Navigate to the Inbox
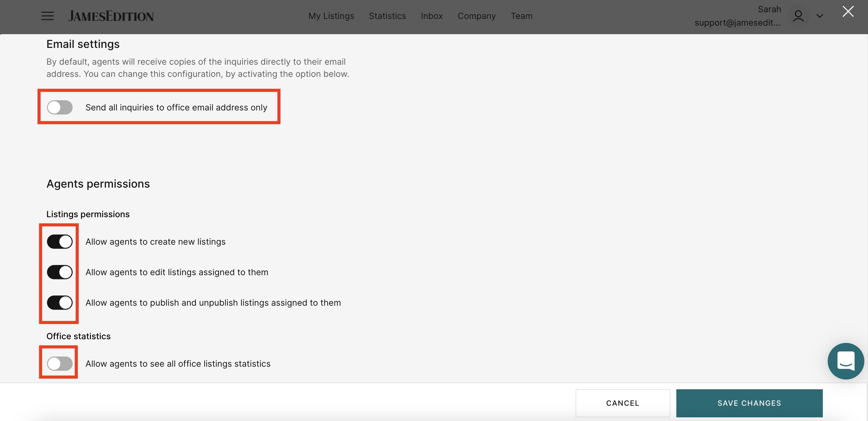 pos(432,16)
